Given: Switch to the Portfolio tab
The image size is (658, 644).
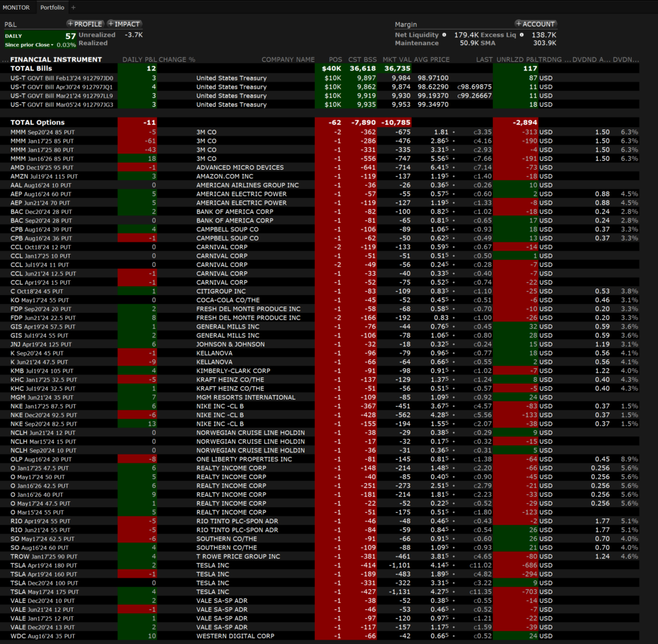Looking at the screenshot, I should click(52, 7).
